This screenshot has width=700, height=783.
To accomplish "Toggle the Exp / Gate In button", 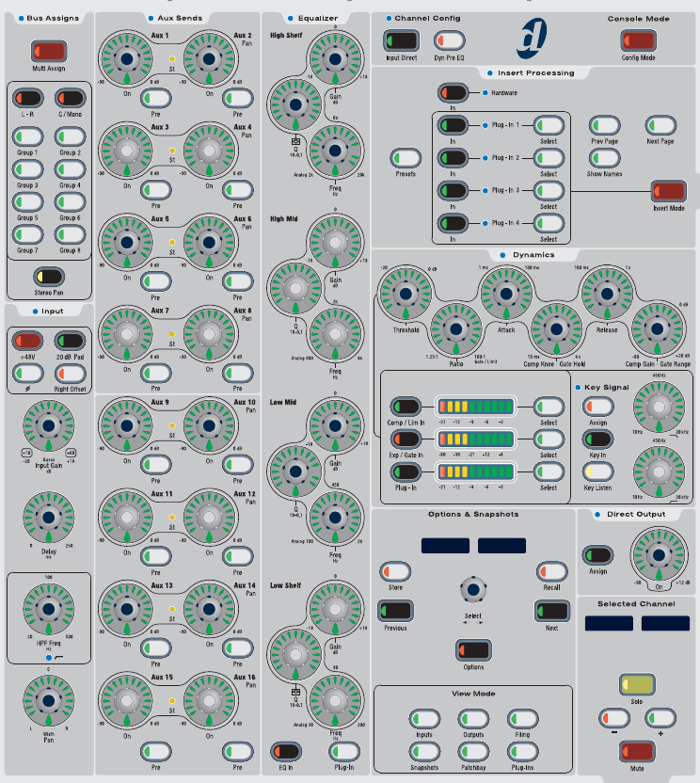I will [x=406, y=439].
